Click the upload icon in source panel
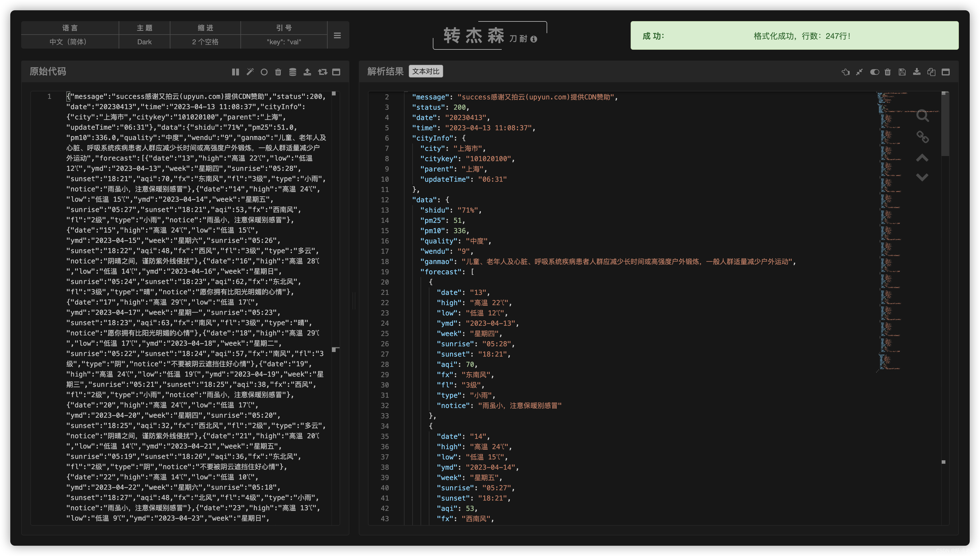The width and height of the screenshot is (980, 556). click(307, 72)
